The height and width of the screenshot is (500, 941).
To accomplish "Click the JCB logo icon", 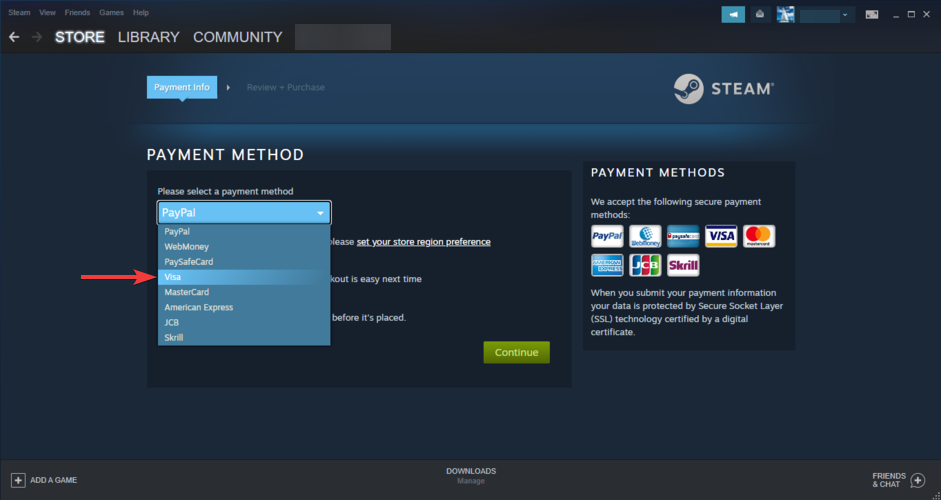I will coord(645,265).
